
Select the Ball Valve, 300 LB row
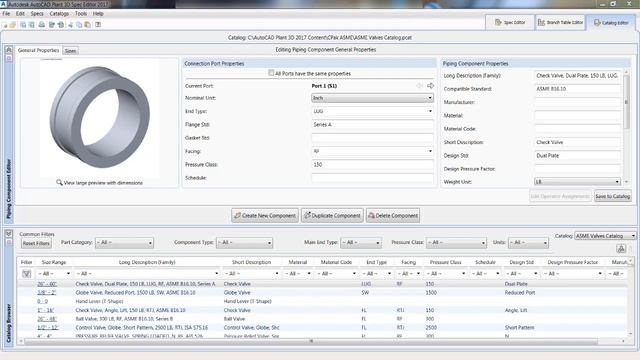coord(322,319)
